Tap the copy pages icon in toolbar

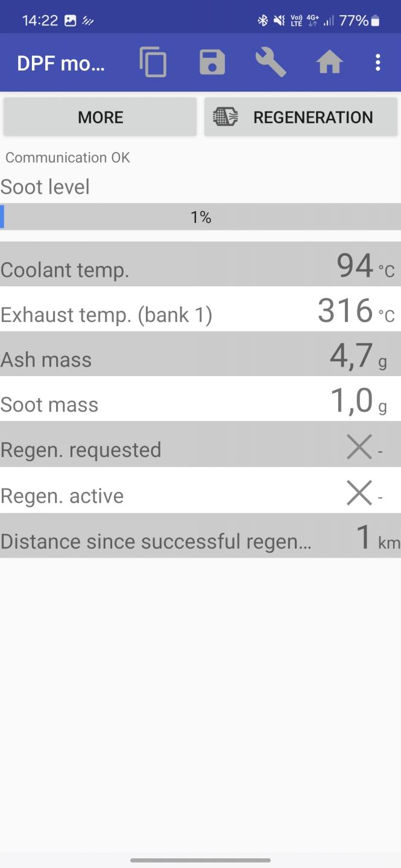pos(153,63)
